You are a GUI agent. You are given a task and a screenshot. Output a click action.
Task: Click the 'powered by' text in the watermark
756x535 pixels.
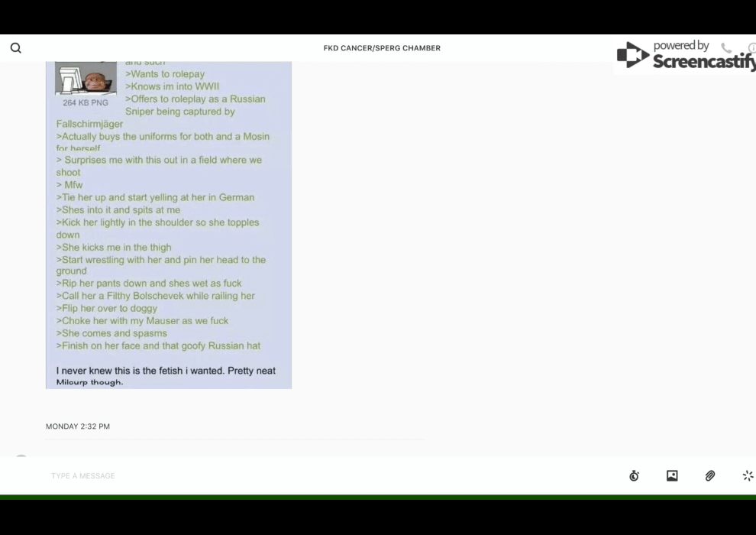[681, 46]
